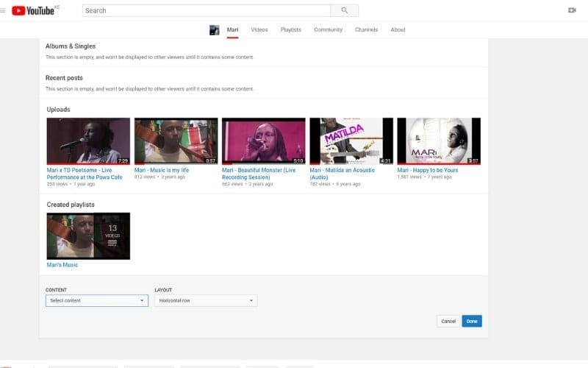The image size is (588, 368).
Task: Open the create video camera icon
Action: 572,10
